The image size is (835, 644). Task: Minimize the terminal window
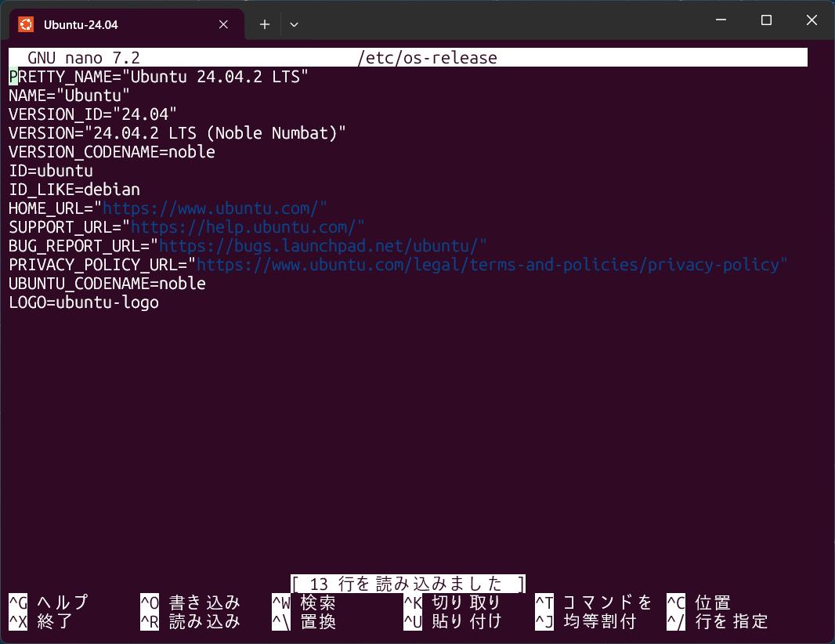point(721,20)
